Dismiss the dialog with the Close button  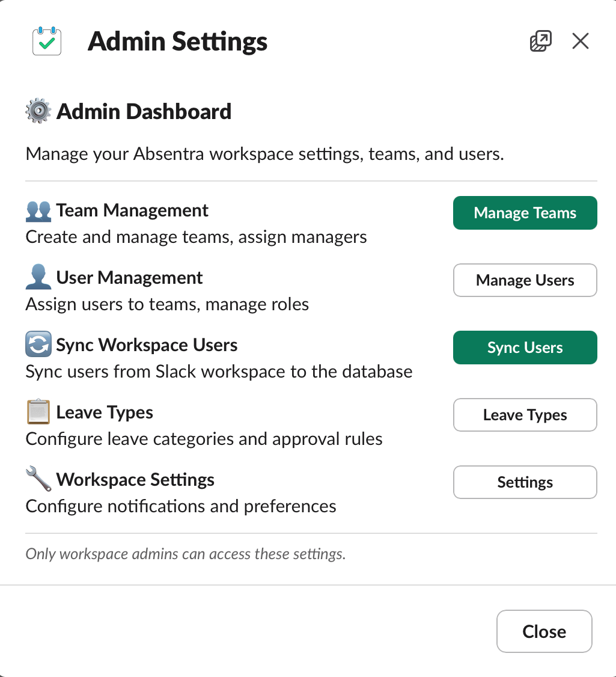click(x=544, y=631)
